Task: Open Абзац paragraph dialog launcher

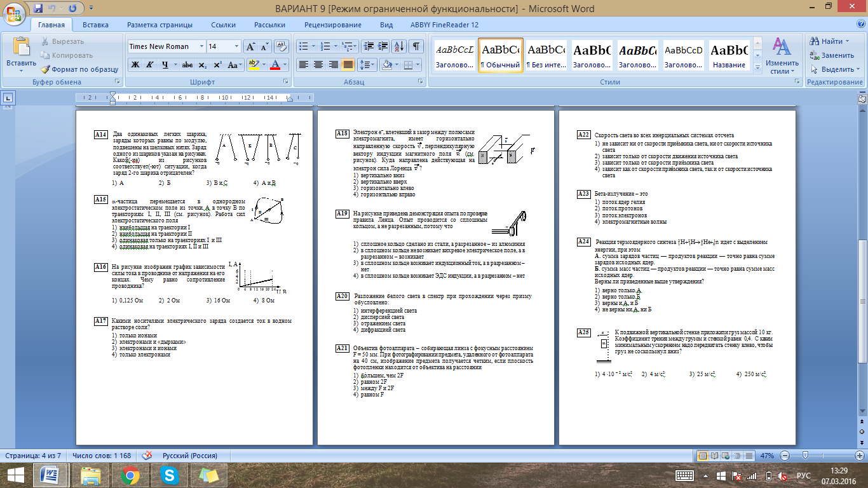Action: click(421, 83)
